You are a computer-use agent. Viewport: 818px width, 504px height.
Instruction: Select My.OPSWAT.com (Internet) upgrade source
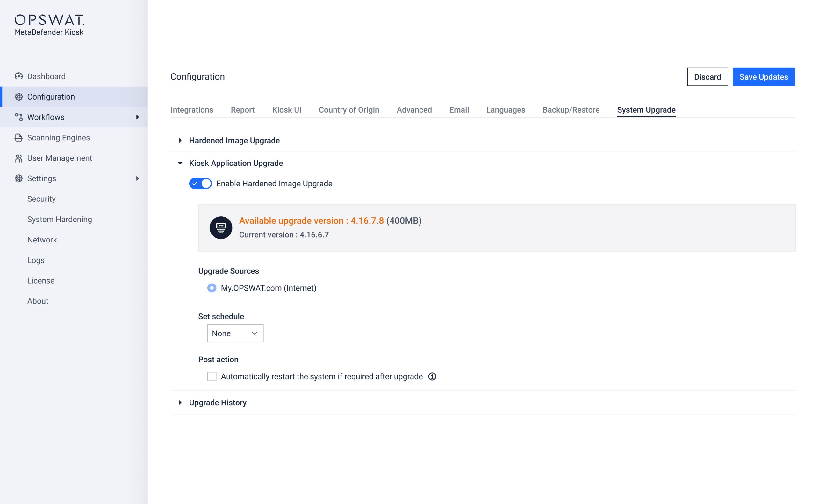tap(212, 288)
